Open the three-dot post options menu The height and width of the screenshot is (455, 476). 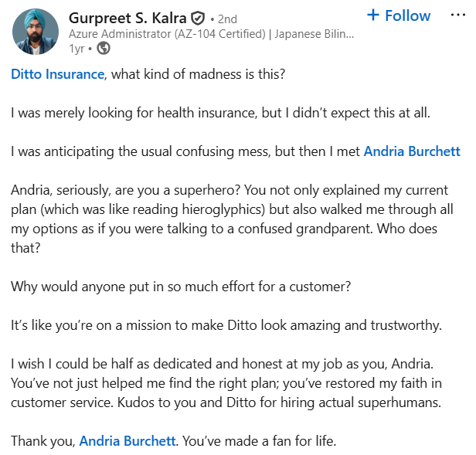pos(457,15)
